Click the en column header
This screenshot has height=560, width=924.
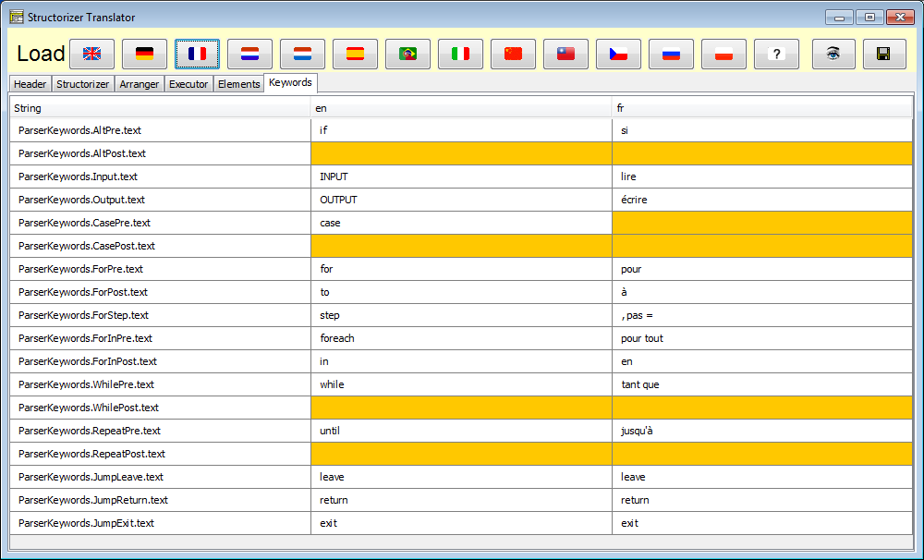pyautogui.click(x=461, y=108)
